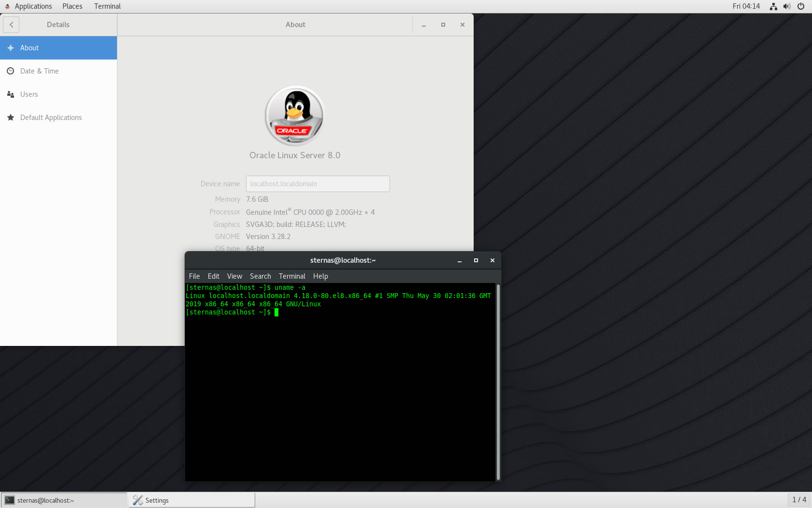Screen dimensions: 812x508
Task: Maximize the About settings window
Action: (x=443, y=25)
